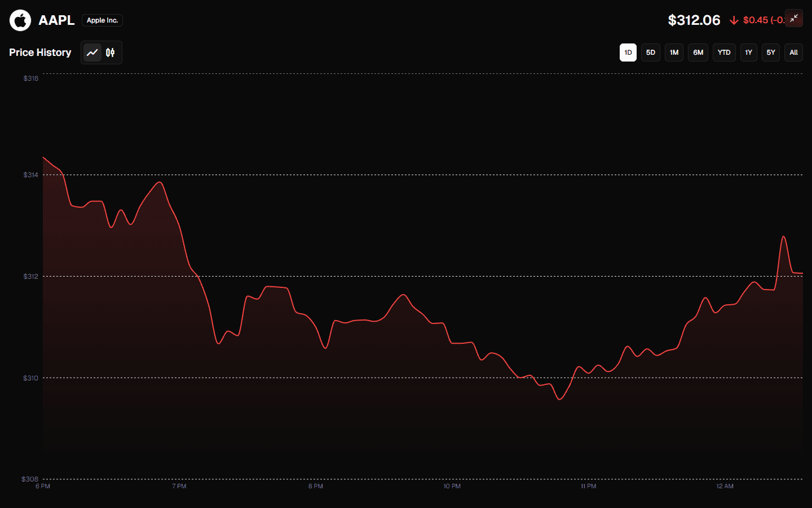Click the $312.06 current price
The image size is (812, 508).
coord(694,20)
